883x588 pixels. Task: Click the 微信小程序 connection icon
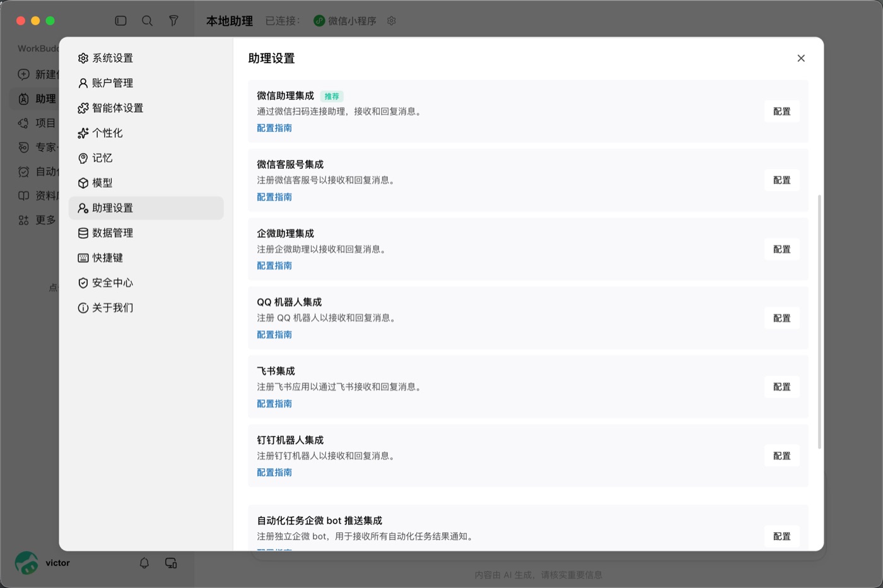(319, 21)
